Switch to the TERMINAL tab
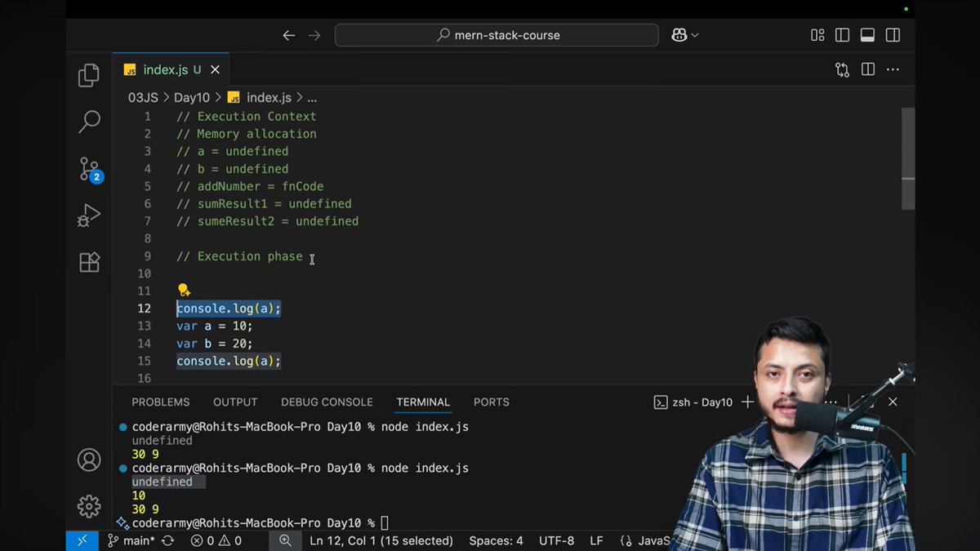 (423, 402)
